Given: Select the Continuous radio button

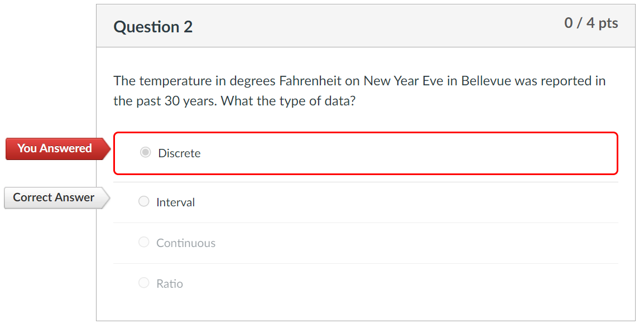Looking at the screenshot, I should tap(143, 241).
